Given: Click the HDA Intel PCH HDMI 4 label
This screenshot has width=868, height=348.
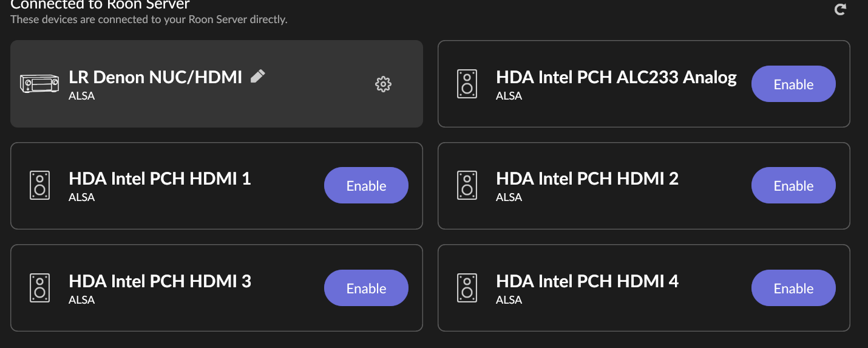Looking at the screenshot, I should click(x=587, y=281).
